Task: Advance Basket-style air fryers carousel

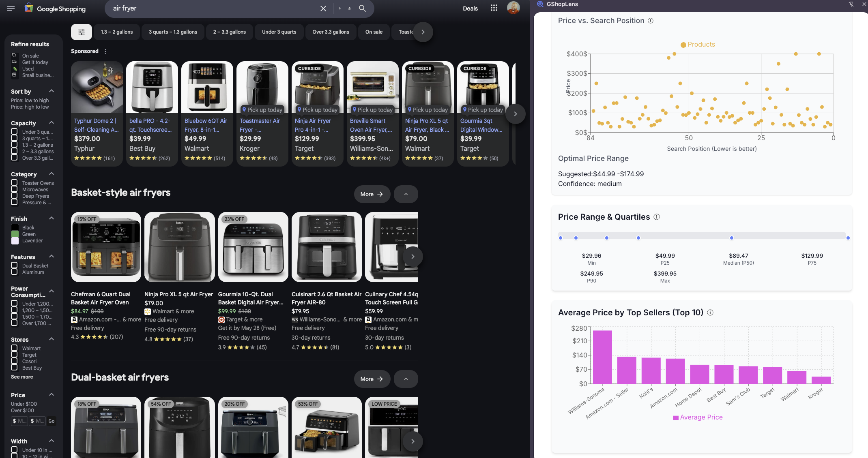Action: 413,257
